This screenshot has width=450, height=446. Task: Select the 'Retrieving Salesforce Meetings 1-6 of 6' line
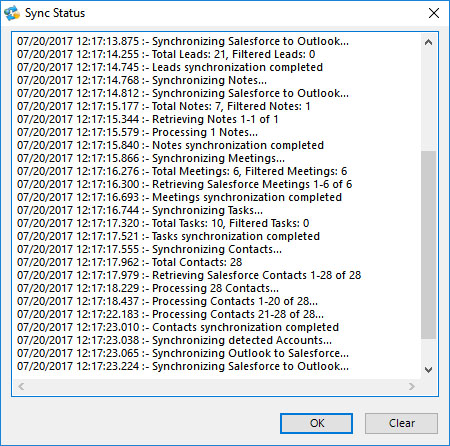click(184, 184)
